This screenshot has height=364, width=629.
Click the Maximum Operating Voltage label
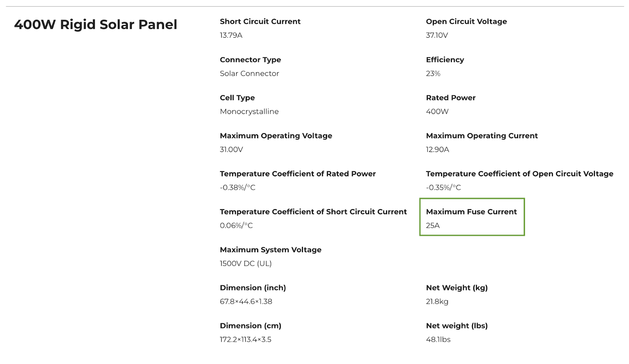point(276,136)
